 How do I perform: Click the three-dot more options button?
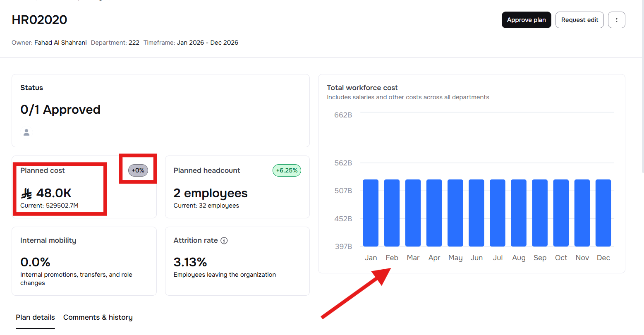(x=616, y=20)
